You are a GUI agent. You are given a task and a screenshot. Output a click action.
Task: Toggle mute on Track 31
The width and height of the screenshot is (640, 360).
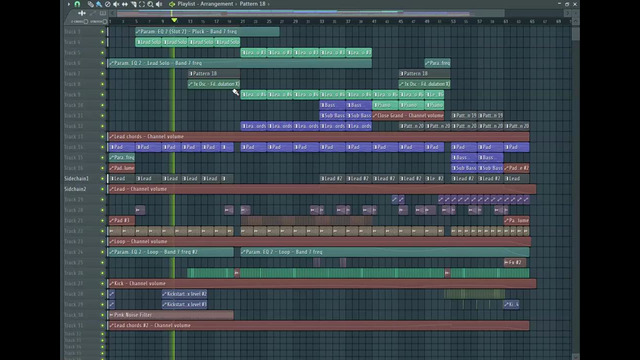point(102,325)
